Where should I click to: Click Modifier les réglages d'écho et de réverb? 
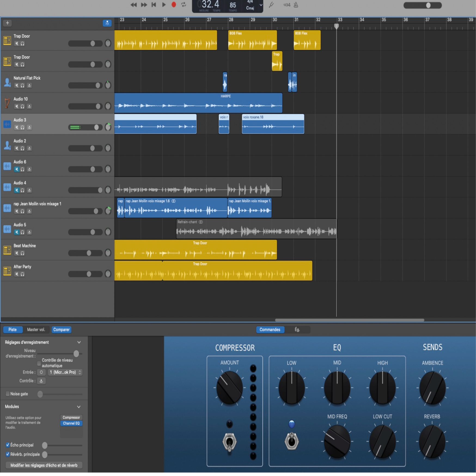tap(44, 465)
